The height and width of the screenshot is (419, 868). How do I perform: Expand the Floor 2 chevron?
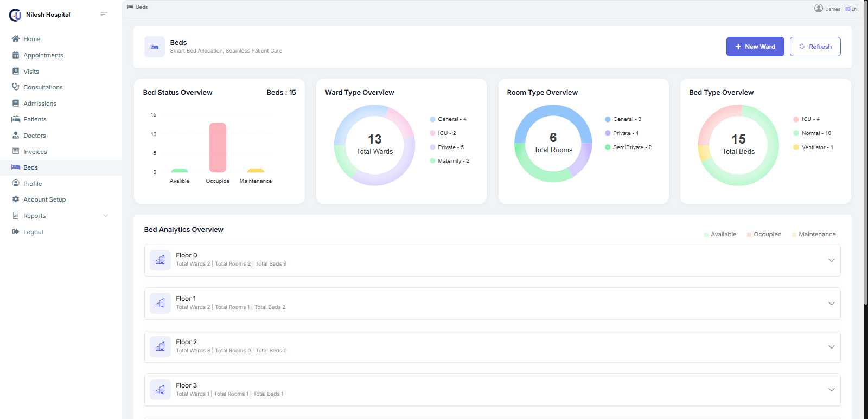point(831,347)
